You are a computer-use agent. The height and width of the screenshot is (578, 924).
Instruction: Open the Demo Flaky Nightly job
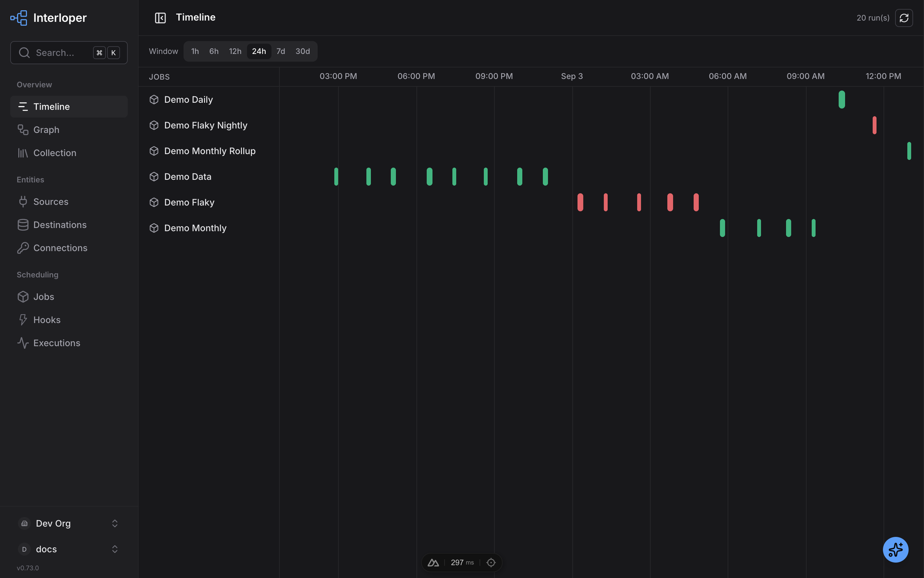coord(209,125)
